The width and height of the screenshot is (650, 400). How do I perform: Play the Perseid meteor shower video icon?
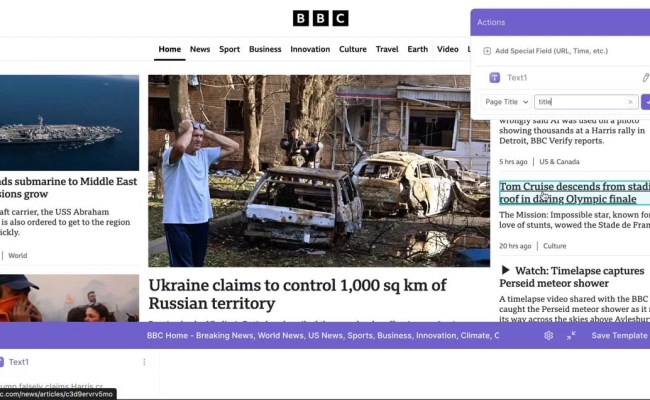[x=505, y=270]
